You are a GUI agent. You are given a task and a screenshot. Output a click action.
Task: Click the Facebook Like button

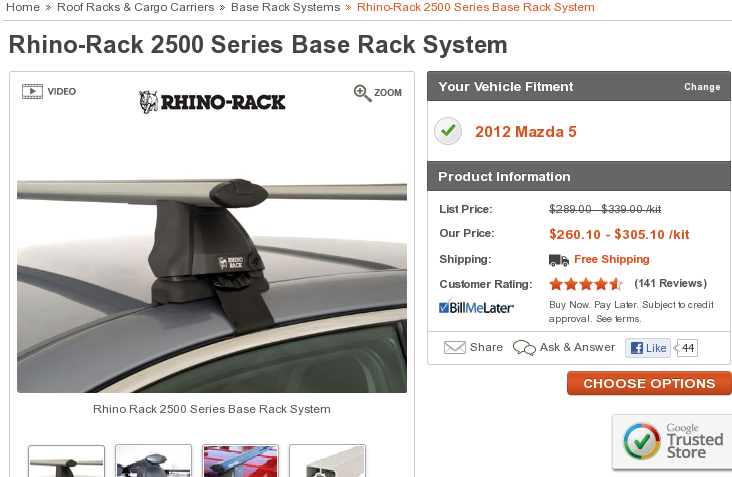click(x=648, y=348)
